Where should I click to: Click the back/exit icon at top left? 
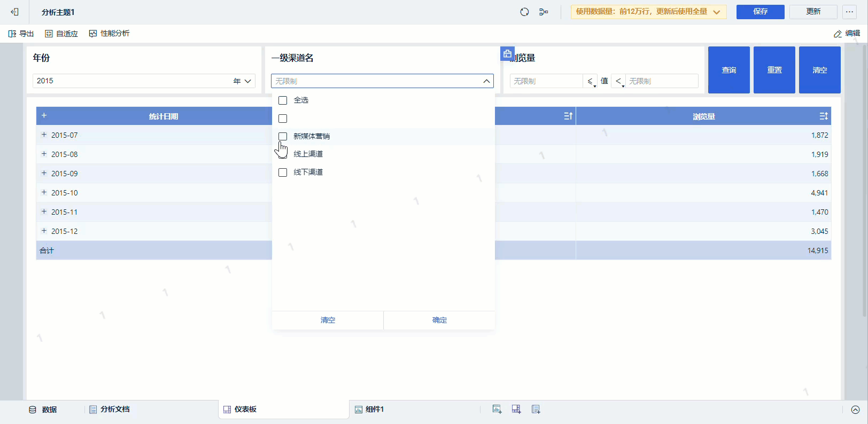pyautogui.click(x=14, y=12)
